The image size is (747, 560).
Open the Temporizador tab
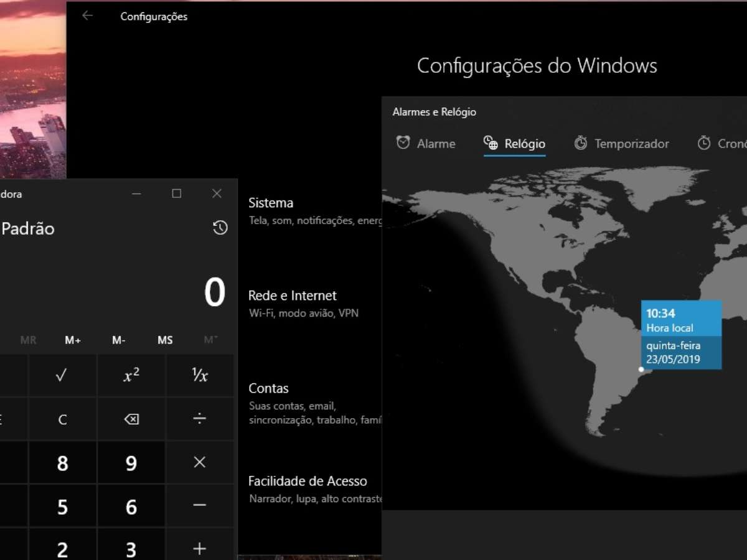(x=621, y=144)
